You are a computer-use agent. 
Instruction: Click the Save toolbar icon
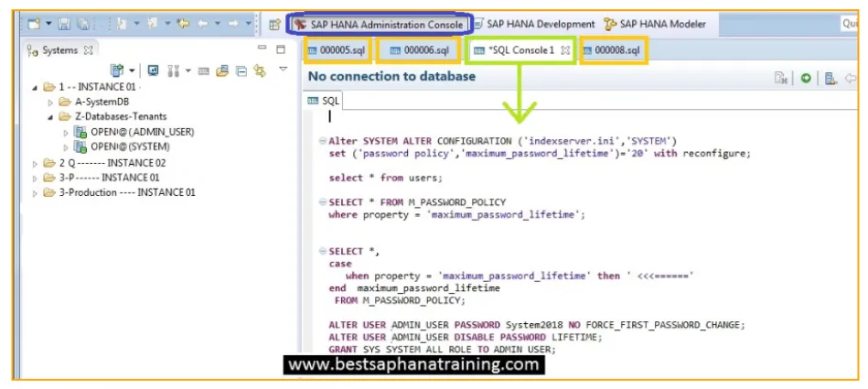coord(64,24)
